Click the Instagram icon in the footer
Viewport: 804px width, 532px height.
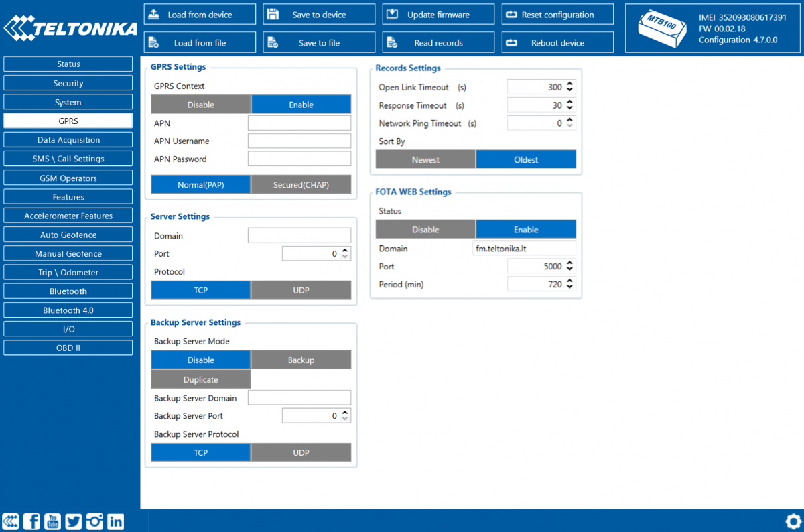(x=94, y=521)
